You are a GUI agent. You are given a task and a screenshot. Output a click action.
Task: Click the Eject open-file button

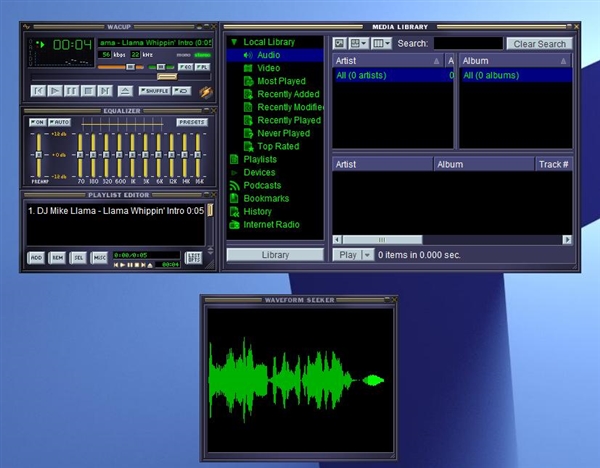click(x=125, y=91)
